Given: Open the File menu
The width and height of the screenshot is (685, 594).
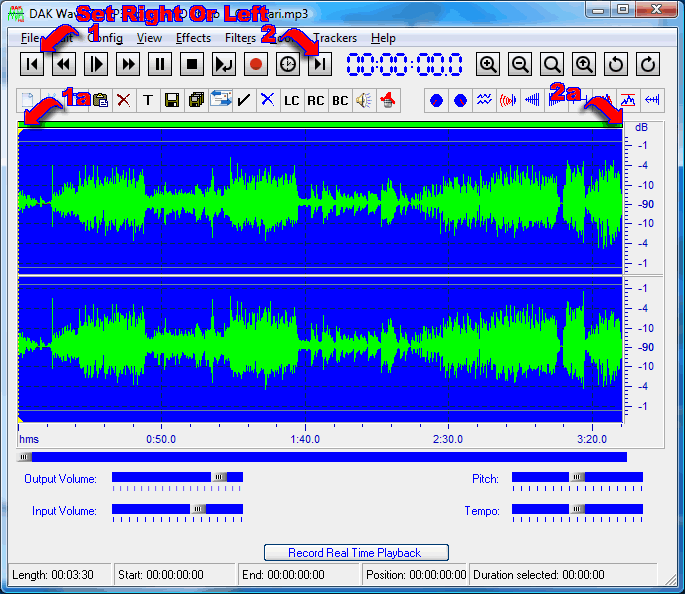Looking at the screenshot, I should pos(30,38).
